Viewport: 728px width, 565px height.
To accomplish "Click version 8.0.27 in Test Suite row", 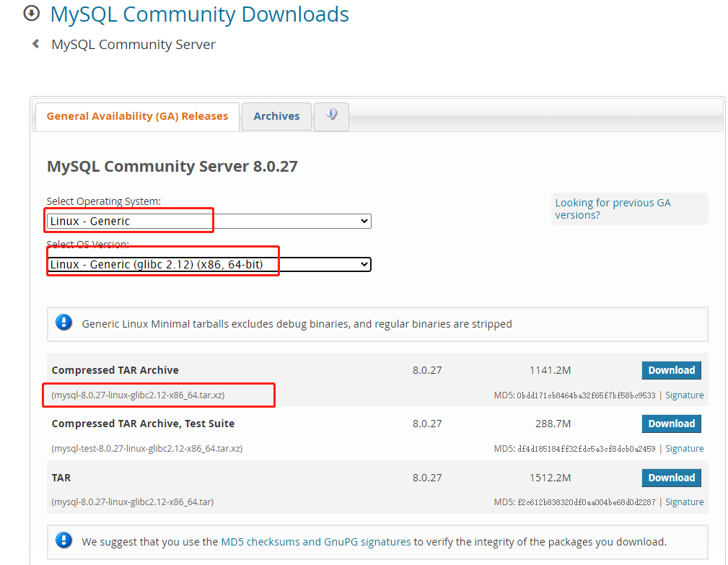I will pos(427,424).
